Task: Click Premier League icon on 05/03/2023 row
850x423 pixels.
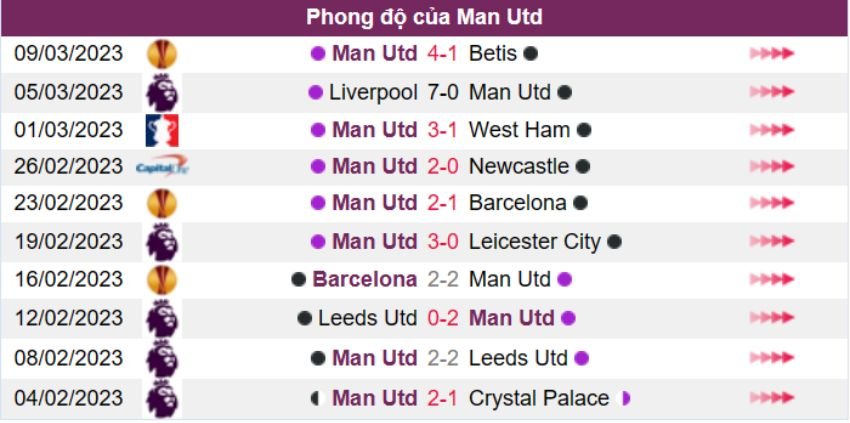Action: click(x=161, y=92)
